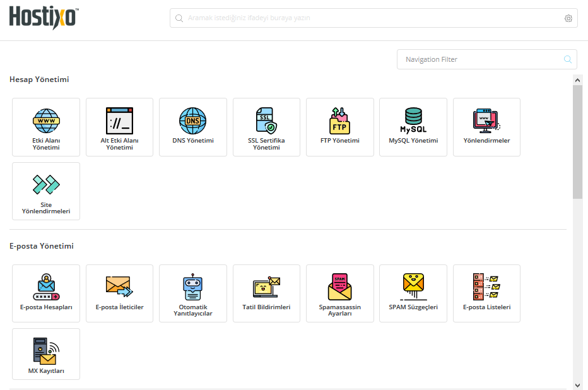Open E-posta Hesapları
The width and height of the screenshot is (588, 390).
click(x=46, y=293)
